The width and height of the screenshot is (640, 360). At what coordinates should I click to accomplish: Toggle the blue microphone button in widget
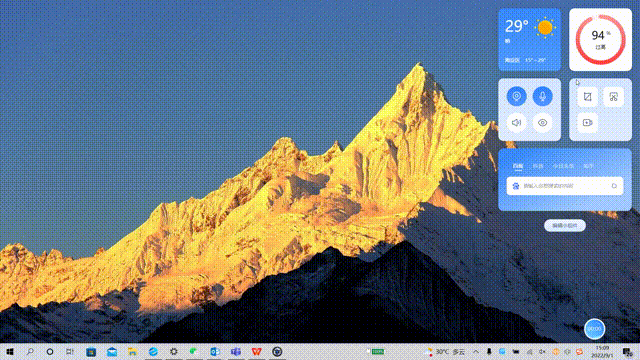click(542, 96)
